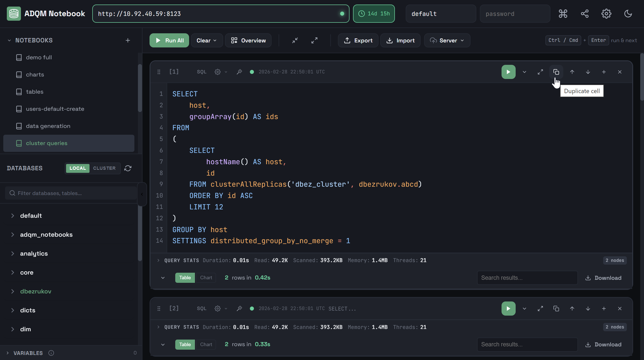Open the data generation notebook
644x360 pixels.
69,126
